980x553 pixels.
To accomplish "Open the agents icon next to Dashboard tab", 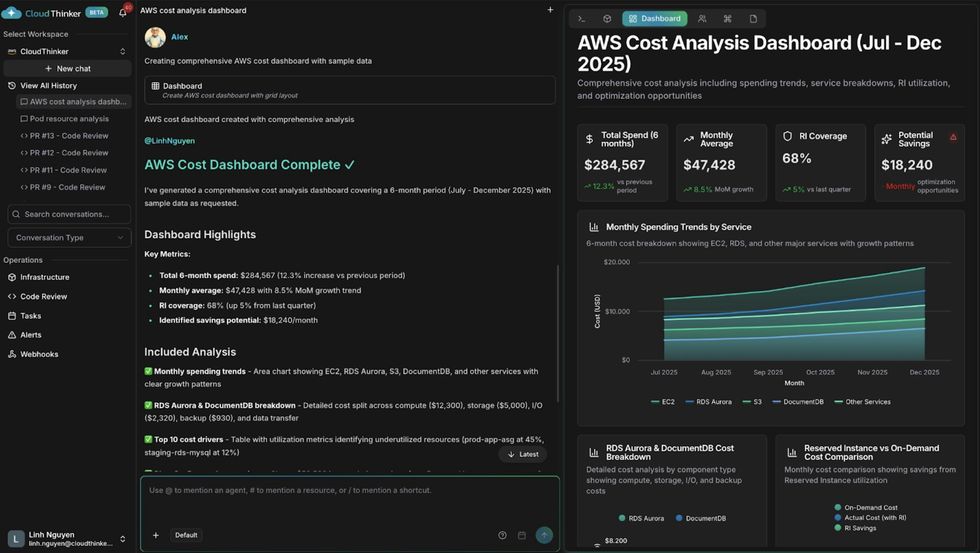I will click(x=702, y=19).
